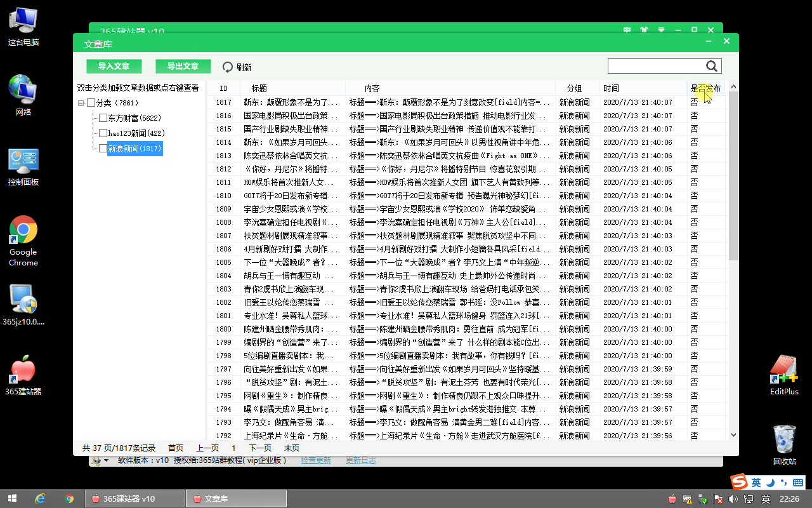This screenshot has height=508, width=812.
Task: Check the 分类 (7861) root checkbox
Action: (x=91, y=103)
